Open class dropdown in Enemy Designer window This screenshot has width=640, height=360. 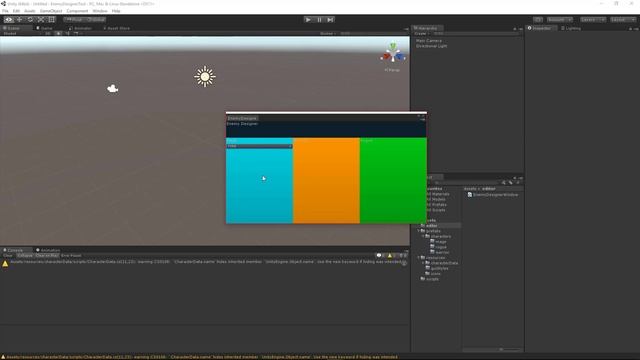tap(260, 146)
